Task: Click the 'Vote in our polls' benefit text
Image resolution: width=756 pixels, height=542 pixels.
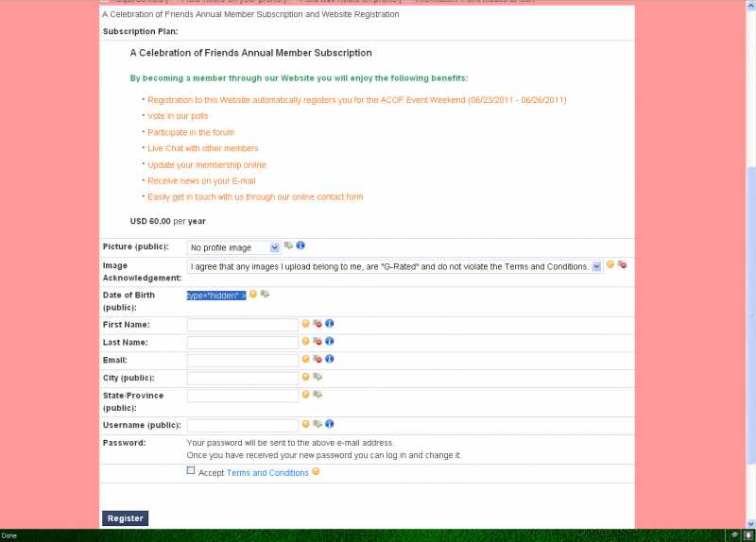Action: click(178, 116)
